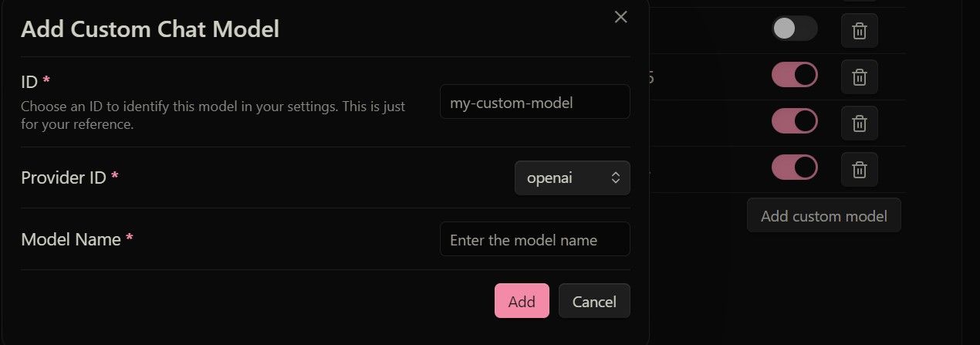Click the Add custom model button
The height and width of the screenshot is (345, 980).
point(824,215)
